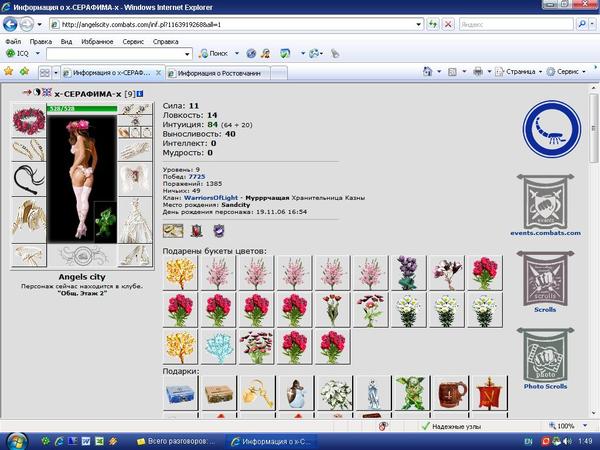Open the Правка menu
Image resolution: width=600 pixels, height=450 pixels.
click(x=41, y=41)
